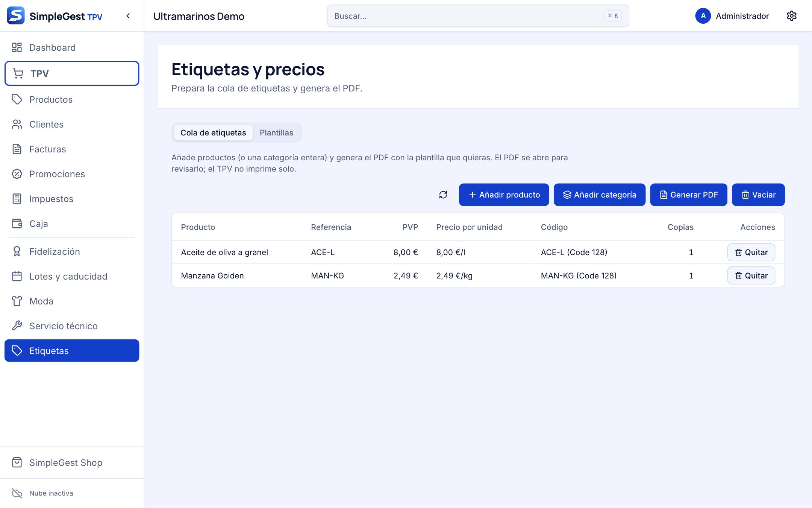Click the Moda shirt icon
Image resolution: width=812 pixels, height=508 pixels.
click(17, 301)
